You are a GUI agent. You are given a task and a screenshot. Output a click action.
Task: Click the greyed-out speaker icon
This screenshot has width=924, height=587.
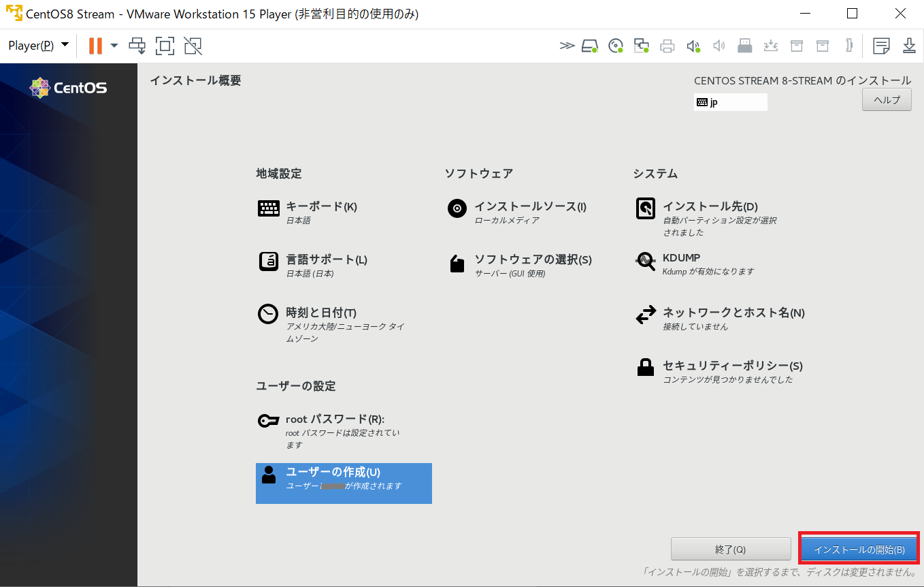point(719,46)
